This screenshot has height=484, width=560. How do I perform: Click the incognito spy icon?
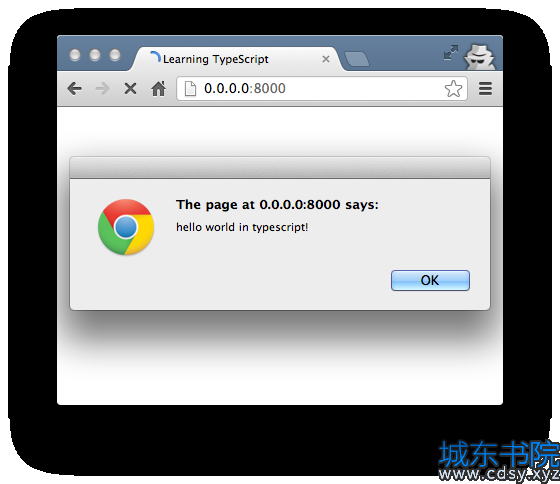(479, 57)
